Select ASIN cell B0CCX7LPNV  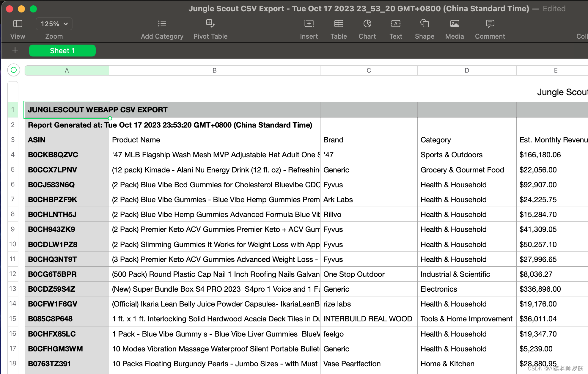tap(67, 170)
